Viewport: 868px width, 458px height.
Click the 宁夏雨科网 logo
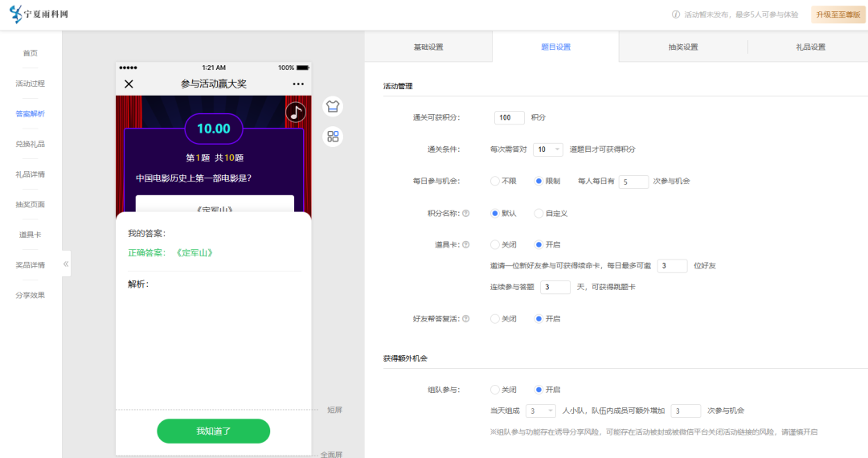39,14
